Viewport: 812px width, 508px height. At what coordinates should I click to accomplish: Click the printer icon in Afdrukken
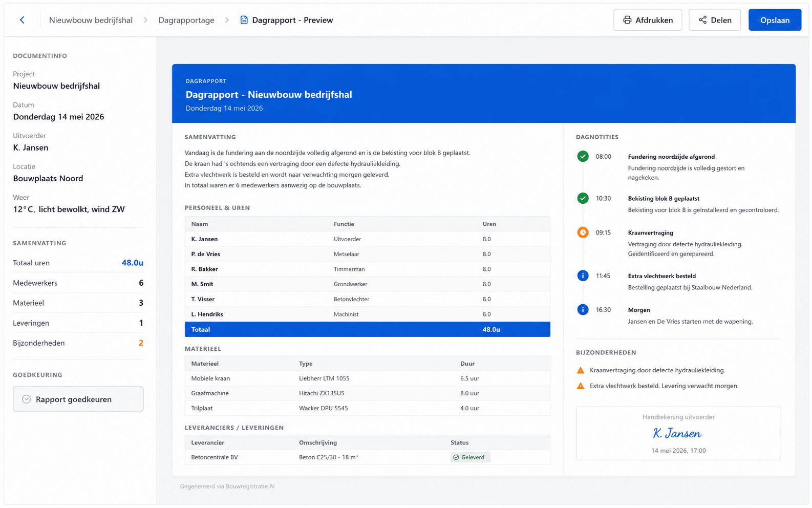pos(627,20)
